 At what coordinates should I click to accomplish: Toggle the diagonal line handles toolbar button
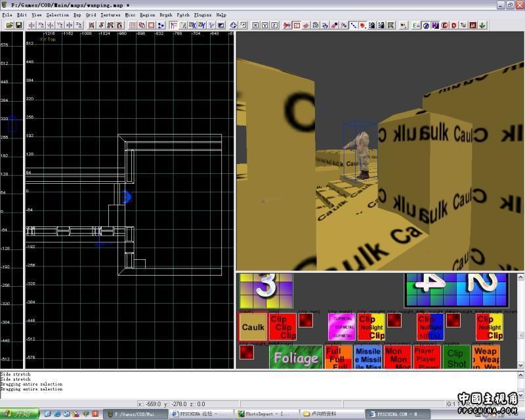tap(353, 25)
